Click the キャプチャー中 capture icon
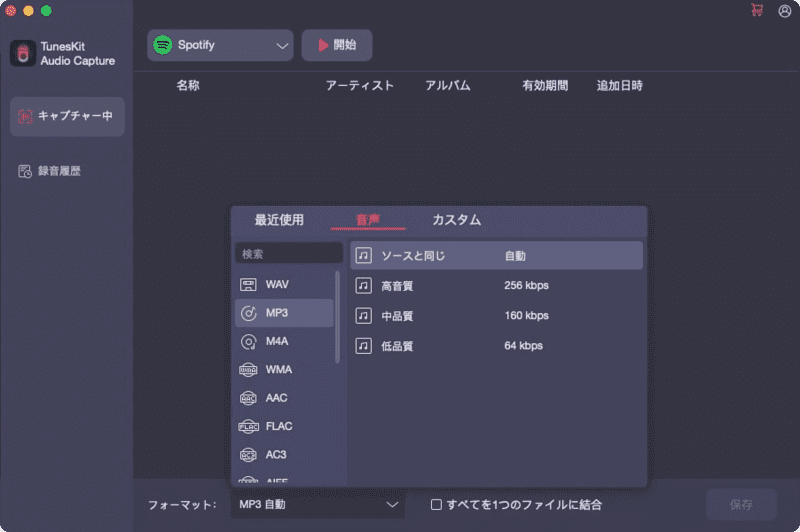Screen dimensions: 800x532 coord(25,116)
